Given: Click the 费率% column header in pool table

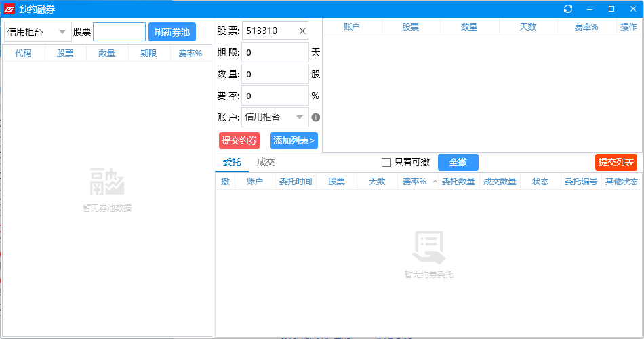Looking at the screenshot, I should click(x=190, y=54).
